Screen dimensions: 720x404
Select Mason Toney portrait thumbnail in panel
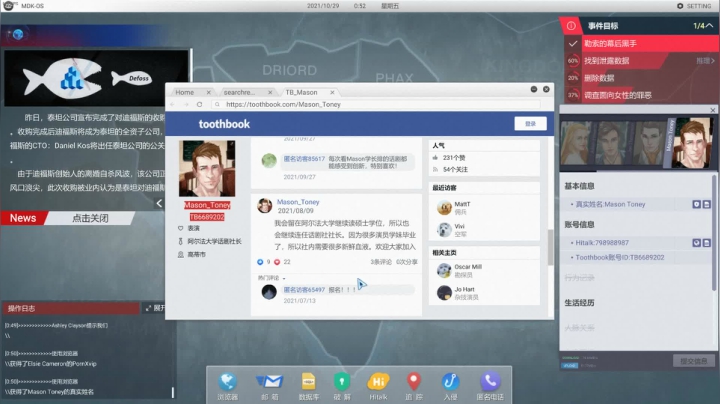coord(692,143)
